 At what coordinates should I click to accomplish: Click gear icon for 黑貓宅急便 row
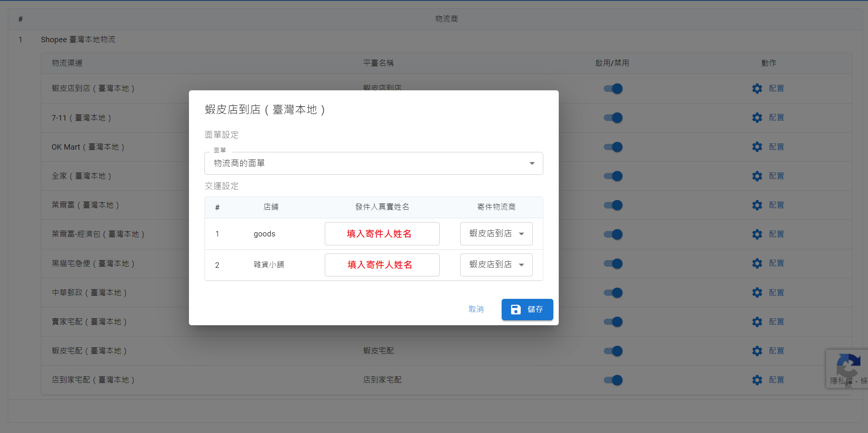[x=757, y=264]
